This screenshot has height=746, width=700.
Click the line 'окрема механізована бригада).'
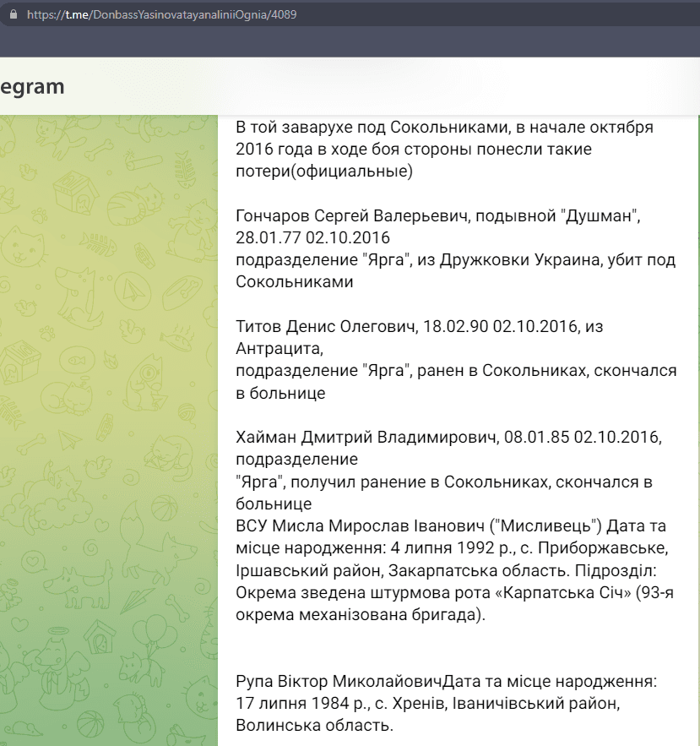(361, 615)
